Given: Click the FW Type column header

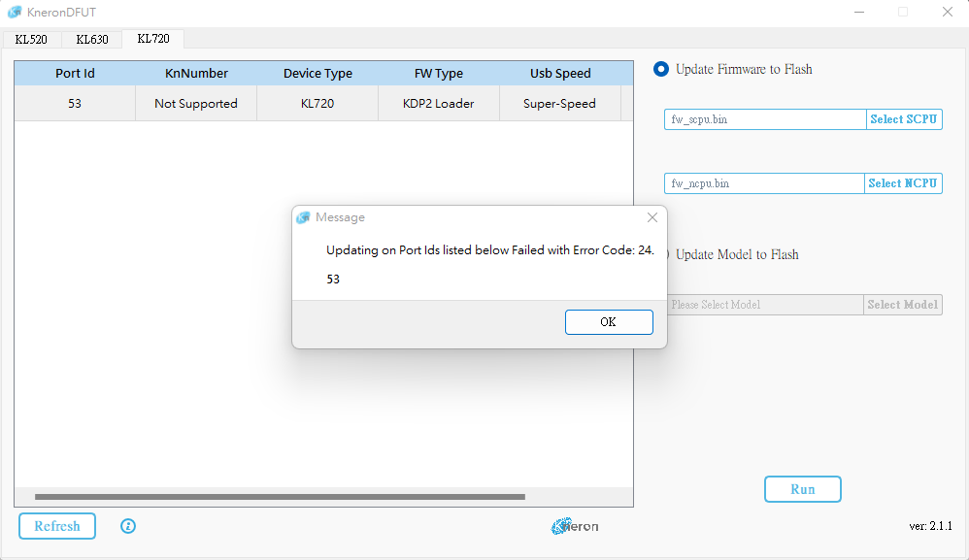Looking at the screenshot, I should [x=439, y=73].
